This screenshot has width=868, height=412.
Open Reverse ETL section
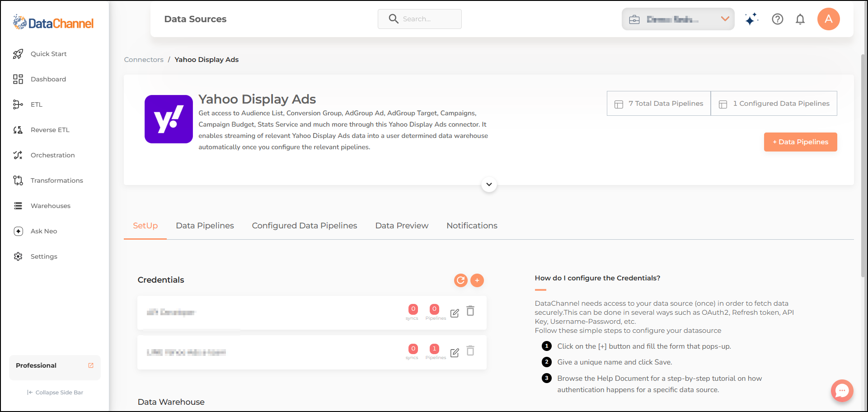point(50,130)
